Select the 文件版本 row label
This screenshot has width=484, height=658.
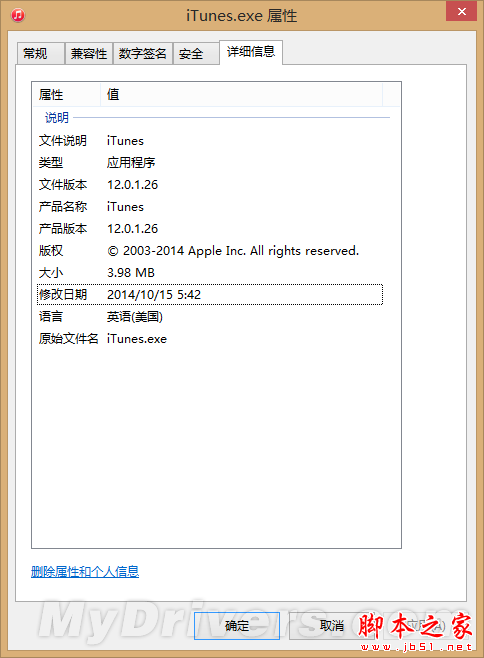click(x=63, y=185)
